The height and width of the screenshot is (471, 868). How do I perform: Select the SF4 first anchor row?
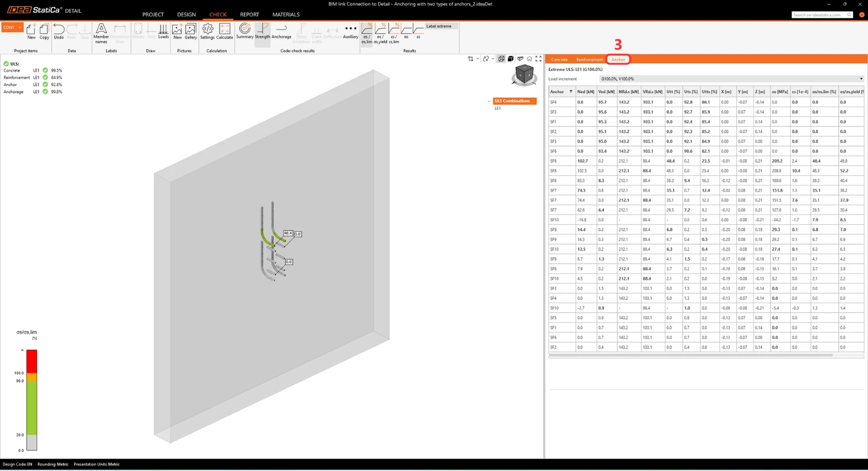(706, 102)
